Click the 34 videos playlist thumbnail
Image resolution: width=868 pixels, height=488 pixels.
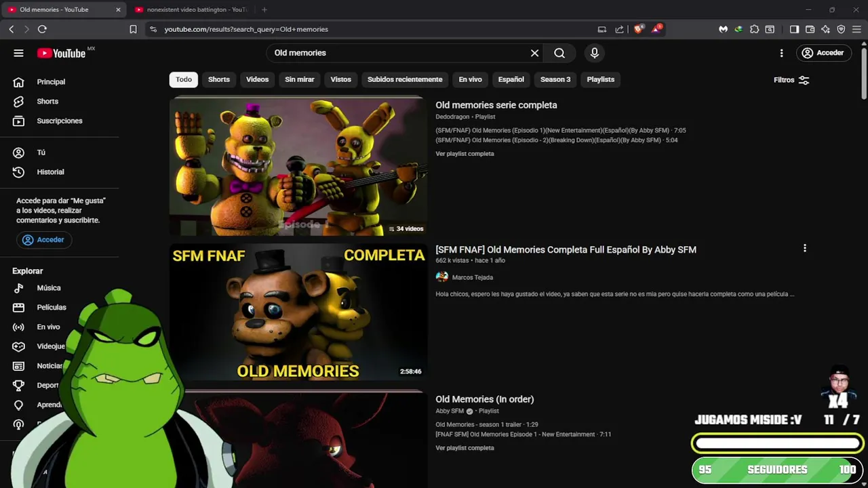coord(298,166)
